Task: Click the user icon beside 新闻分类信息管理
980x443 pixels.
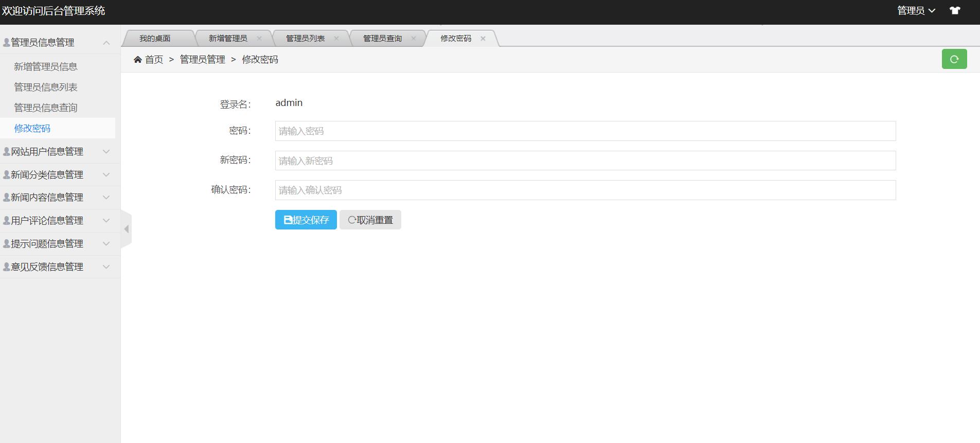Action: click(6, 175)
